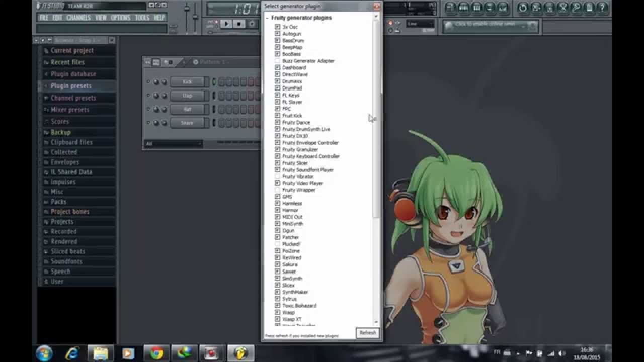Click the Snare channel button

click(x=187, y=123)
